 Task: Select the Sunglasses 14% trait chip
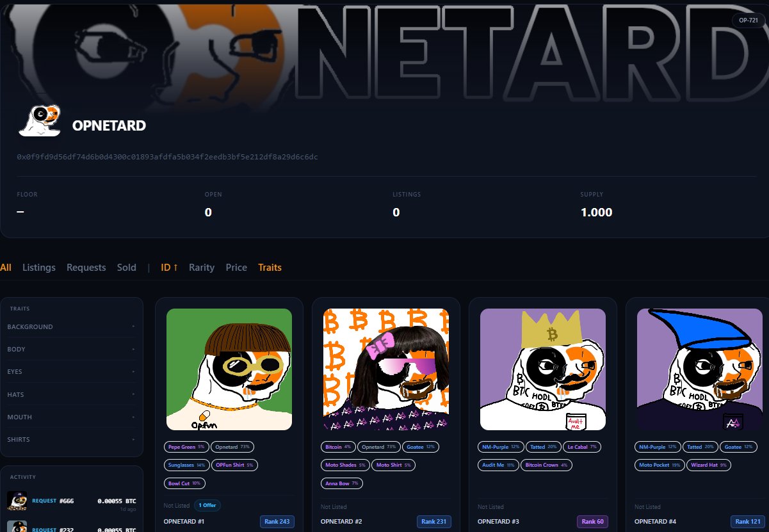coord(186,465)
